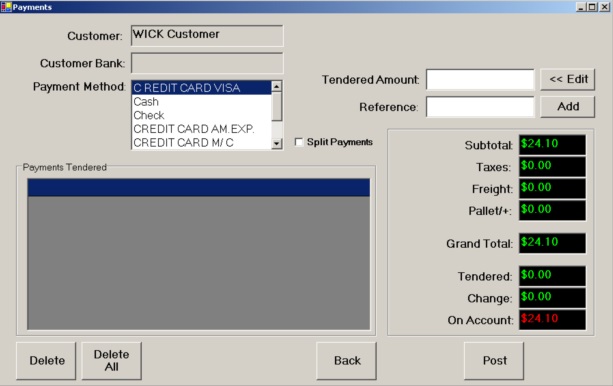Click the Customer Bank field

pos(207,63)
